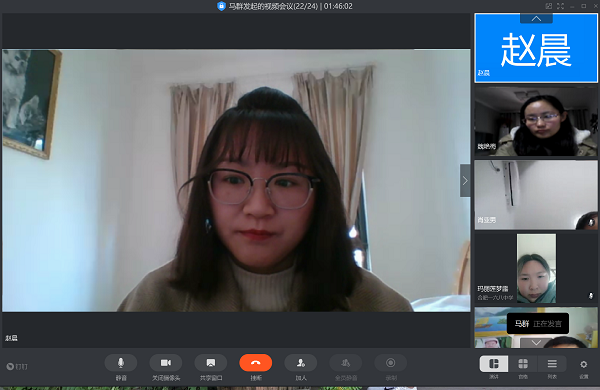Enter fullscreen mode from title bar
Viewport: 600px width, 390px height.
(x=560, y=6)
